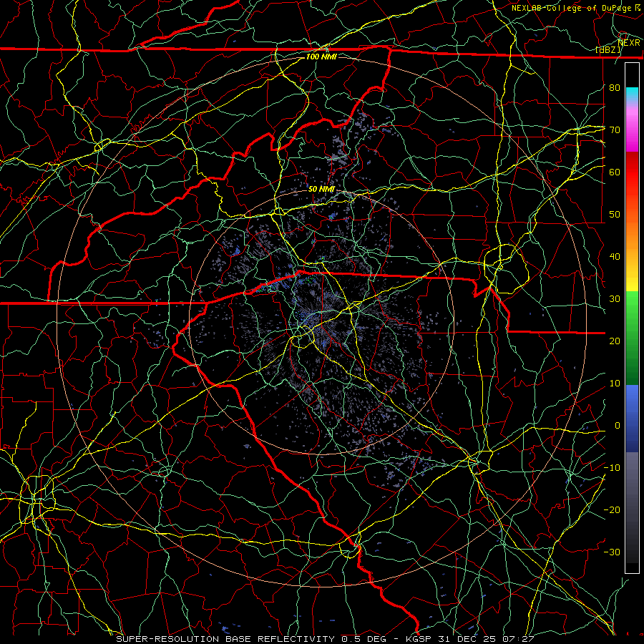
Task: Click the cyan band at top of color bar
Action: pyautogui.click(x=632, y=94)
